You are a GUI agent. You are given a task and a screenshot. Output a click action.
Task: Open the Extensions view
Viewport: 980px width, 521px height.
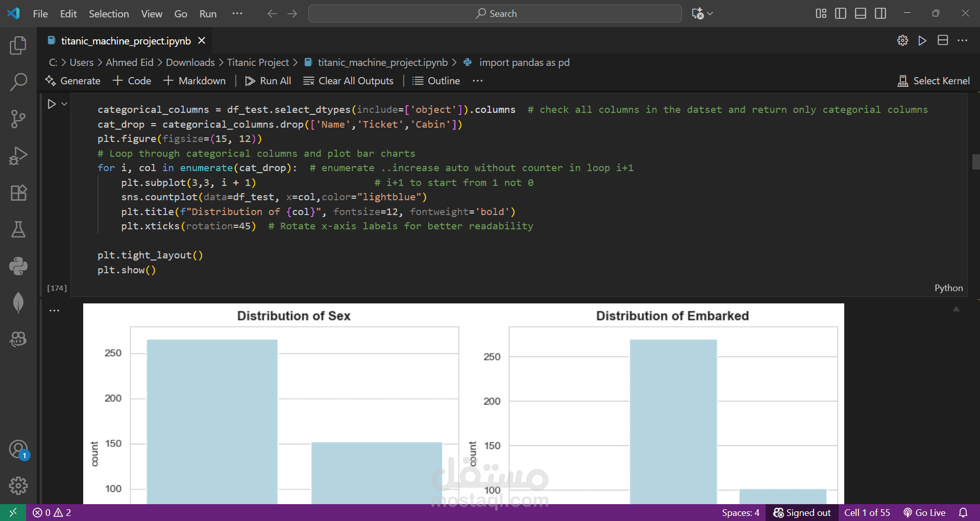18,193
